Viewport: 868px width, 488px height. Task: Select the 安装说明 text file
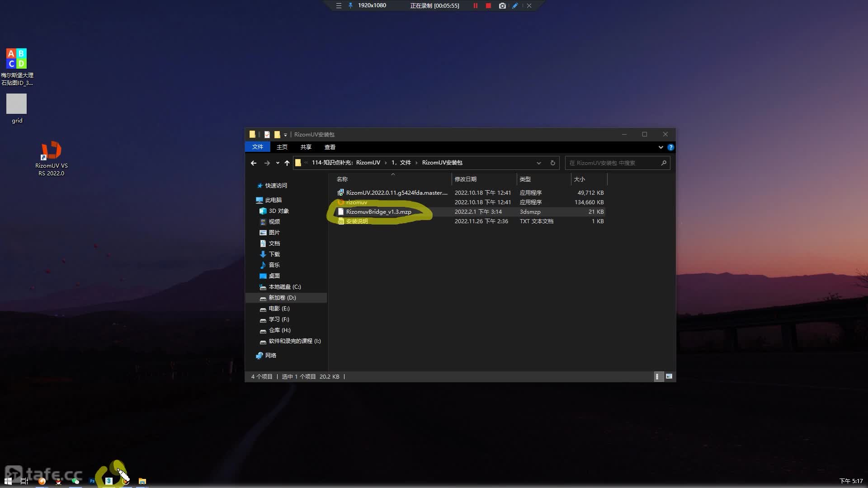[x=353, y=221]
